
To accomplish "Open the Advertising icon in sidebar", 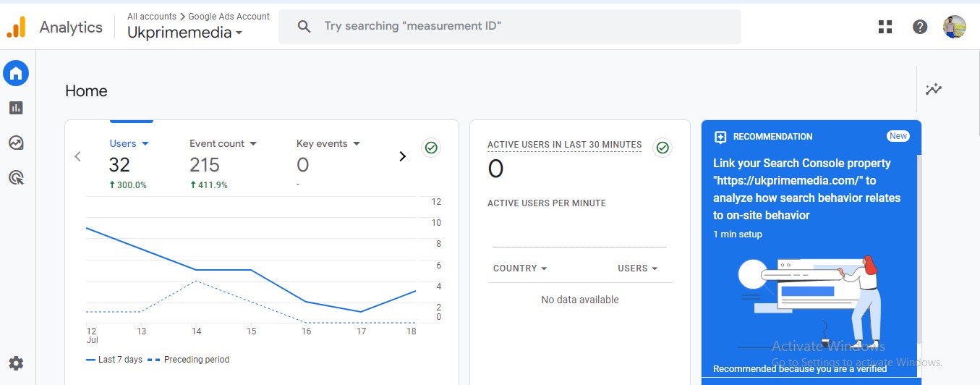I will point(16,177).
